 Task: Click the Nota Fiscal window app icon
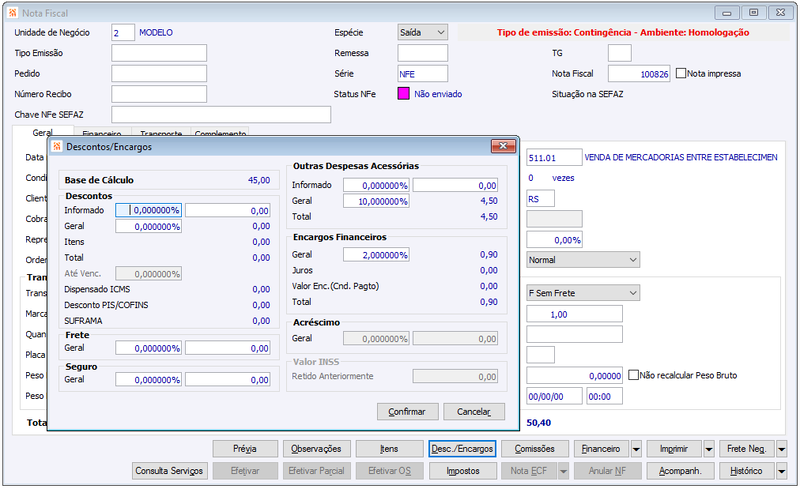(12, 13)
